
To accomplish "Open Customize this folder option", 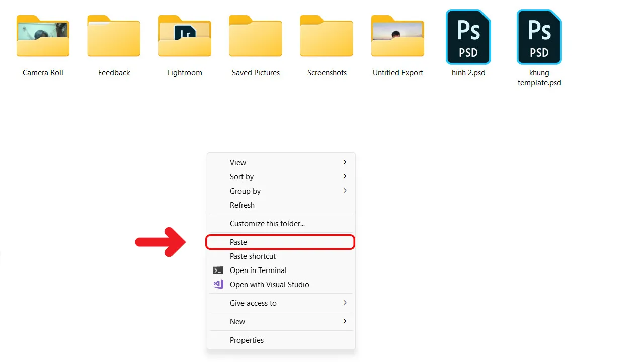I will tap(267, 224).
